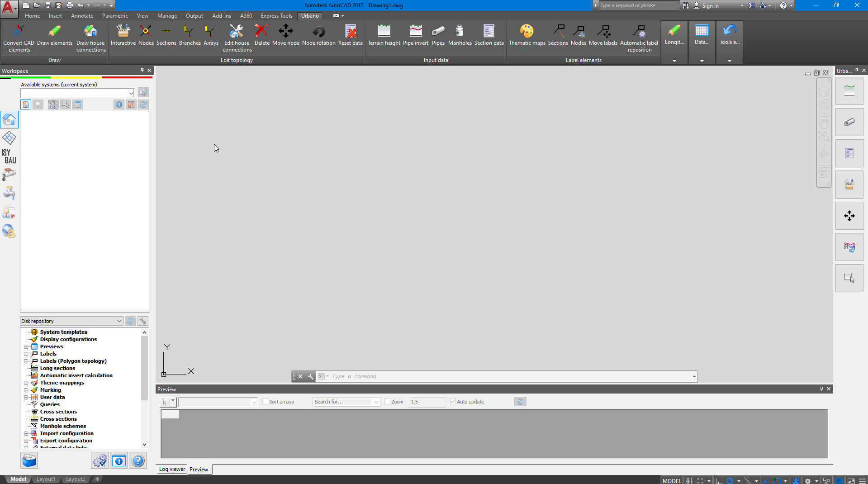
Task: Open Terrain height input
Action: click(384, 35)
